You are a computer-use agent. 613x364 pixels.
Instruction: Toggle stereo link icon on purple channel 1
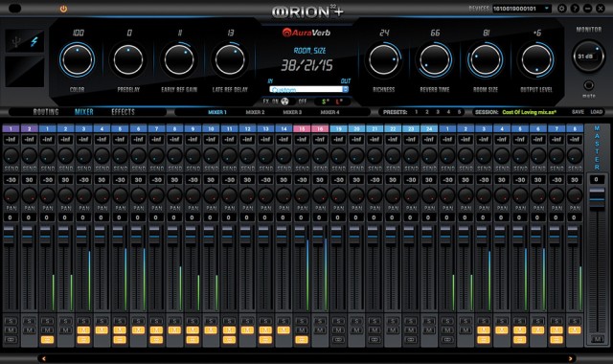(x=11, y=339)
